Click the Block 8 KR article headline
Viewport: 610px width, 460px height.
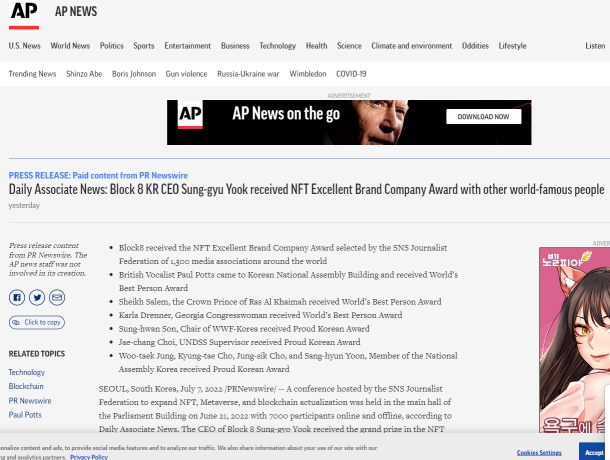click(x=306, y=190)
